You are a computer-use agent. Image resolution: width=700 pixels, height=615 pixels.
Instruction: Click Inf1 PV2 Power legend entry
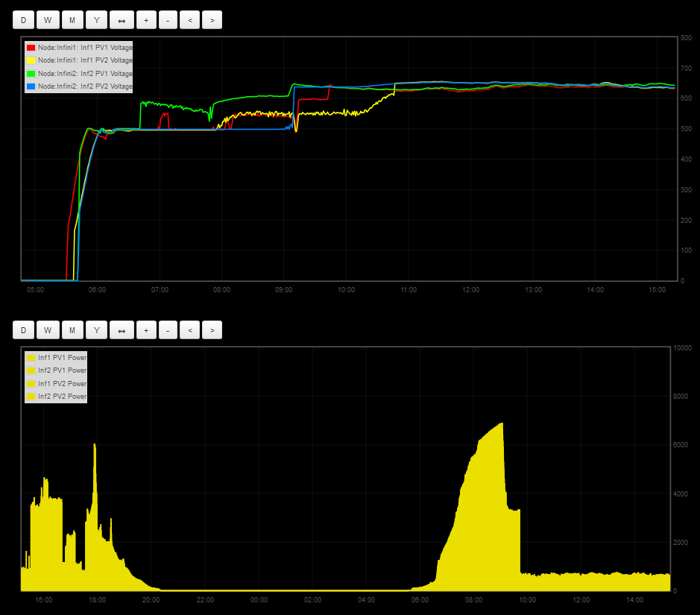[62, 384]
